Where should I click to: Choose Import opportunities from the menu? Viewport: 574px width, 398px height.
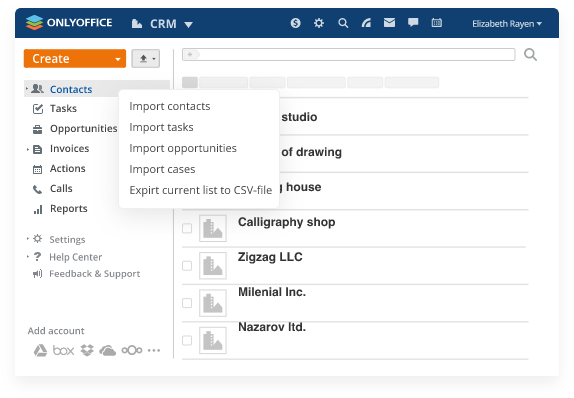[183, 148]
